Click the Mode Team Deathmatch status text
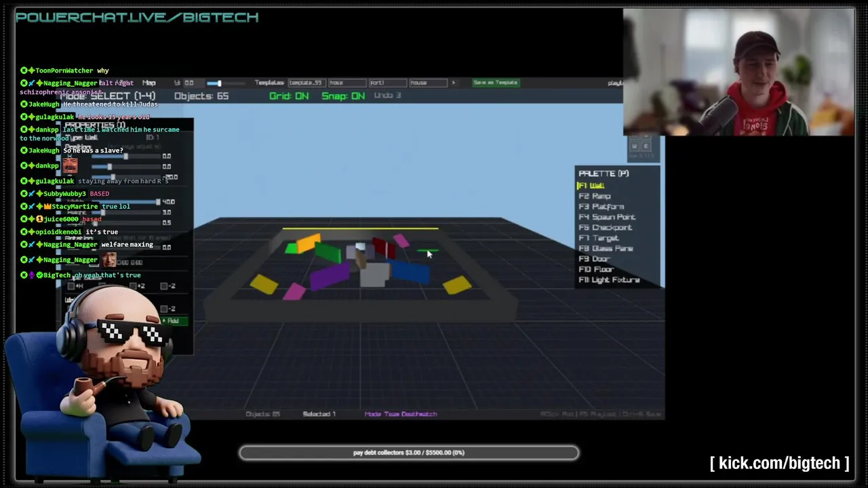This screenshot has width=868, height=488. point(400,414)
